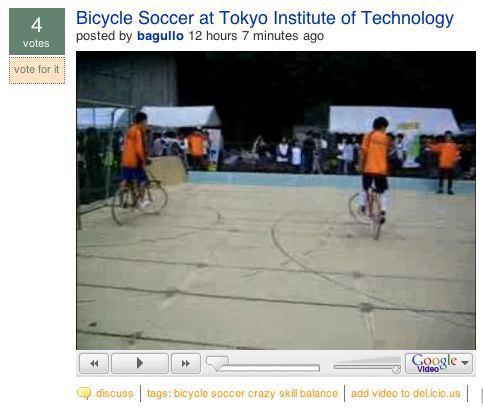Screen dimensions: 483x414
Task: Select the 'bicycle' tag
Action: point(191,394)
